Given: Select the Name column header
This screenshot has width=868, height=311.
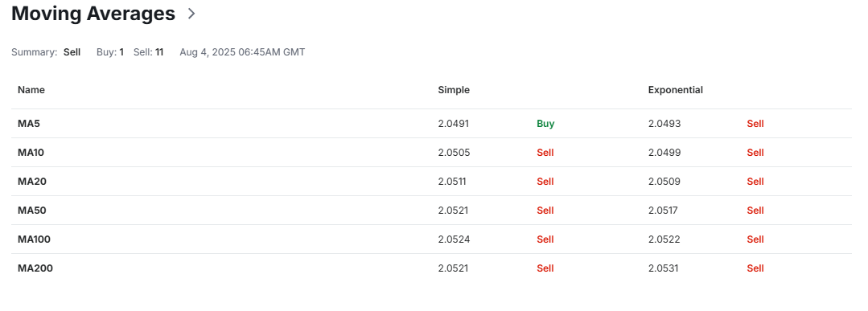Looking at the screenshot, I should tap(31, 90).
